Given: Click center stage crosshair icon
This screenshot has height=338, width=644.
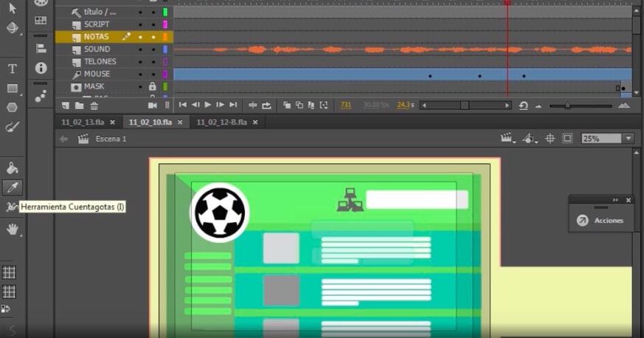Looking at the screenshot, I should 550,139.
